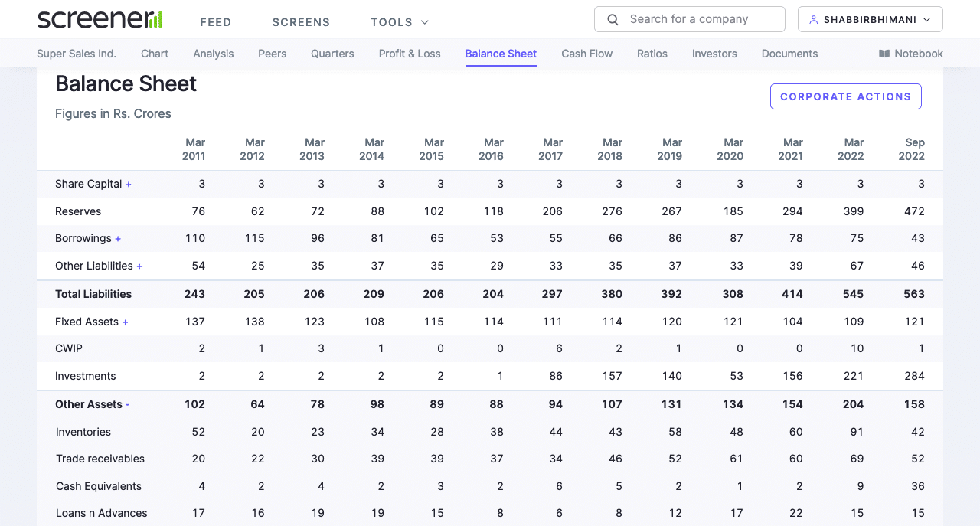
Task: Select Fixed Assets value 138
Action: [x=254, y=322]
